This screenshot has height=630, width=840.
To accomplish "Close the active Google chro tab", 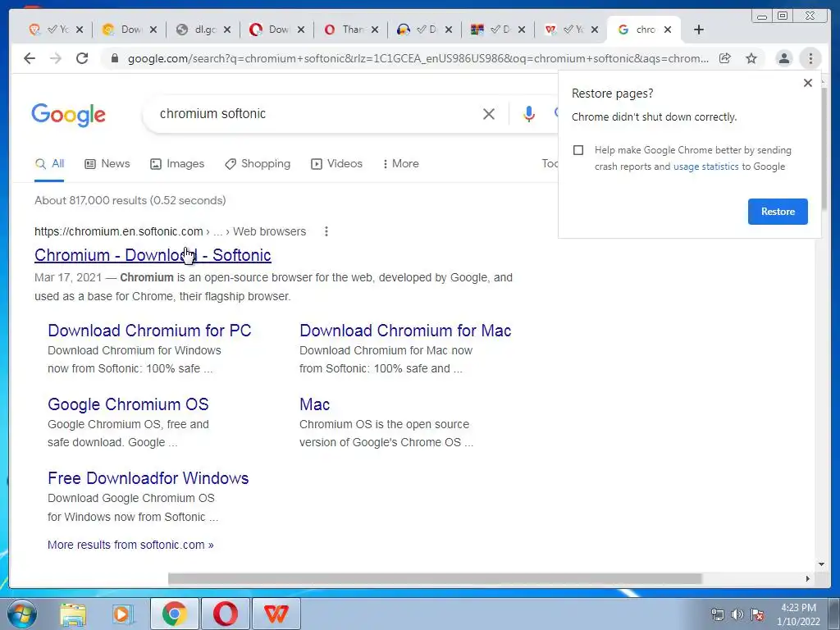I will (x=668, y=30).
